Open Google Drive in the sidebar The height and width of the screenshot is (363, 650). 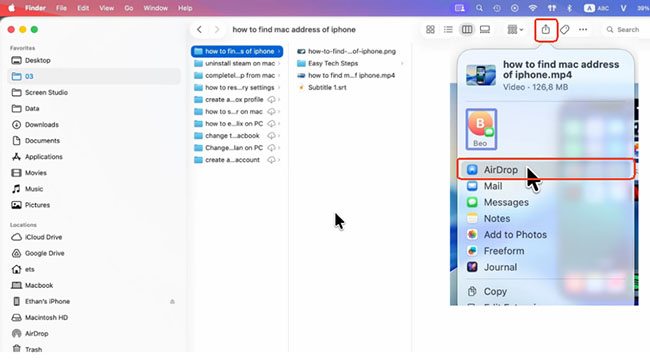(x=94, y=253)
